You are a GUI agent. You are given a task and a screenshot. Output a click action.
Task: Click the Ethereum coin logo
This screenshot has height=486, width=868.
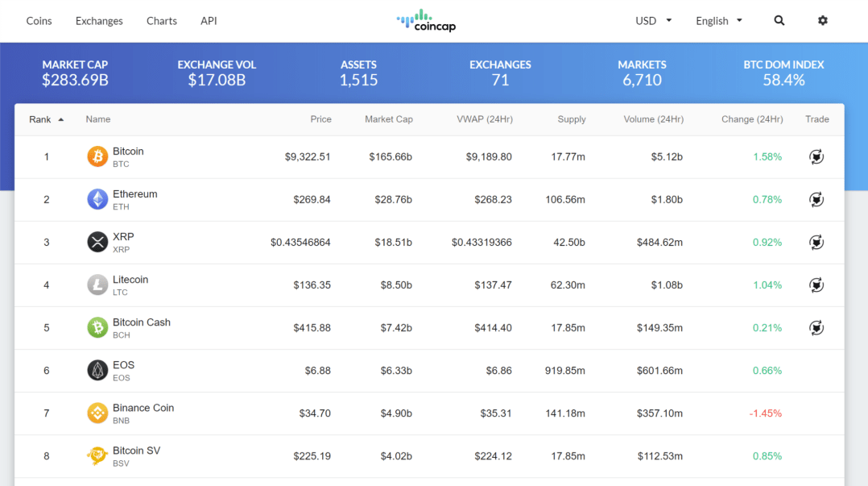[x=97, y=199]
